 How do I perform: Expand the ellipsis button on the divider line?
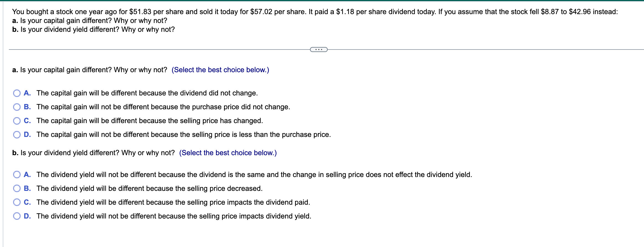coord(319,50)
